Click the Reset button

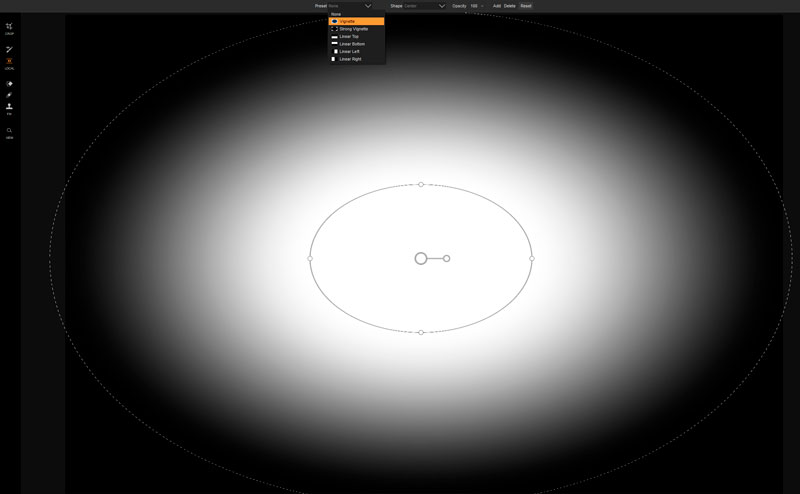tap(525, 6)
